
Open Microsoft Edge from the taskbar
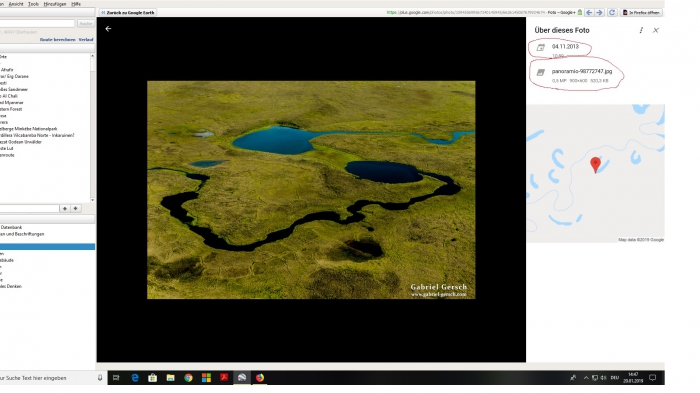click(135, 378)
